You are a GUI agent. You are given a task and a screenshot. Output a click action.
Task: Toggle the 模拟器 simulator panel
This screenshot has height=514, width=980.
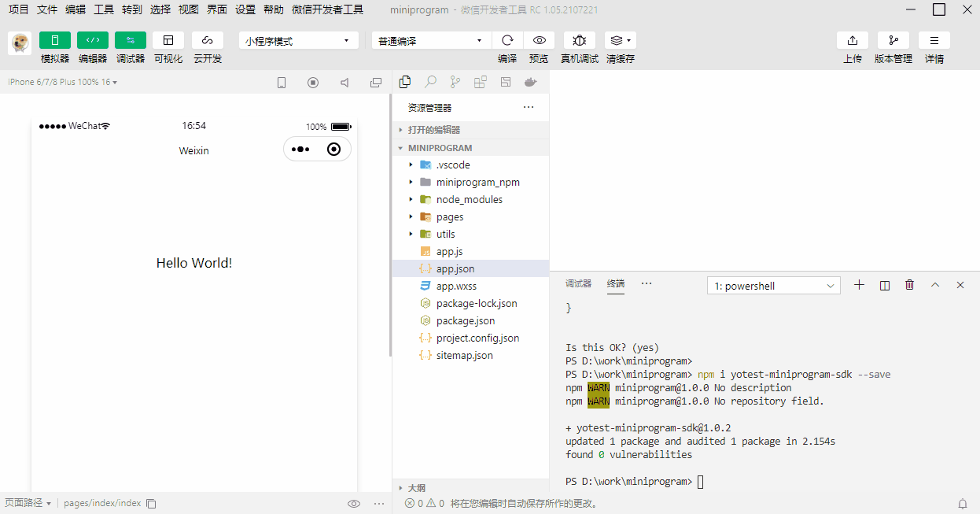(x=55, y=40)
